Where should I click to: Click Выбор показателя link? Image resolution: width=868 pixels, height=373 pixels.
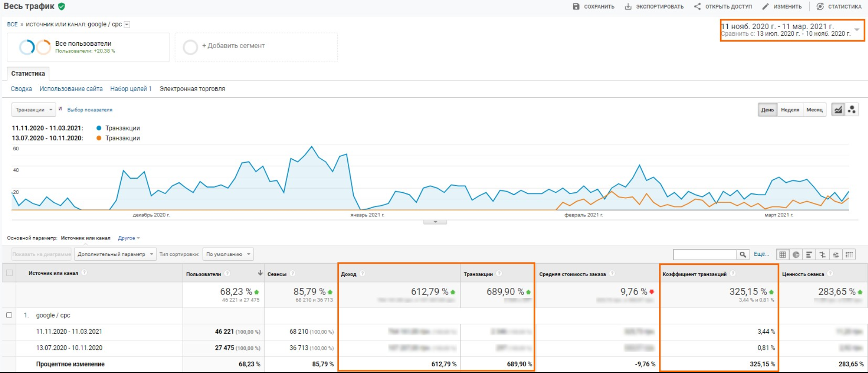point(90,110)
